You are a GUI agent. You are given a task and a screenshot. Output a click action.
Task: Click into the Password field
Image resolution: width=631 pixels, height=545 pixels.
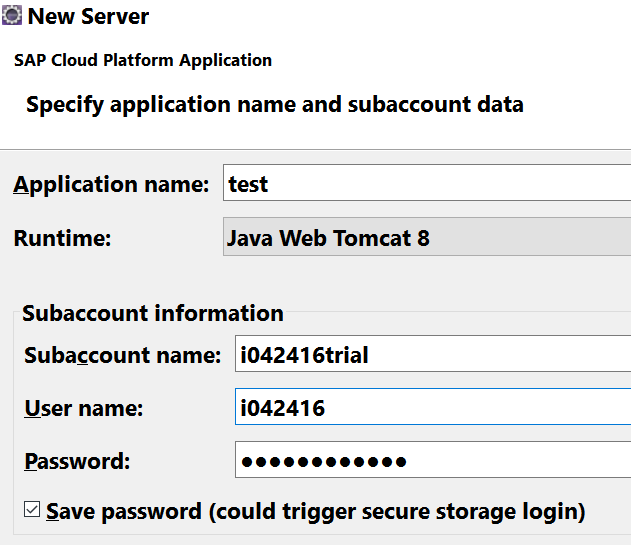coord(433,460)
